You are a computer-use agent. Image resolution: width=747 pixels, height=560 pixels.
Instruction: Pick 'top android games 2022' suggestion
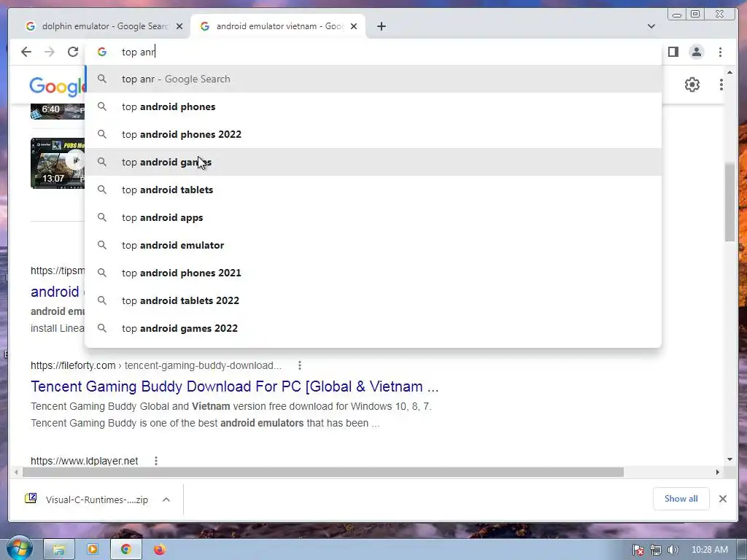(x=373, y=328)
